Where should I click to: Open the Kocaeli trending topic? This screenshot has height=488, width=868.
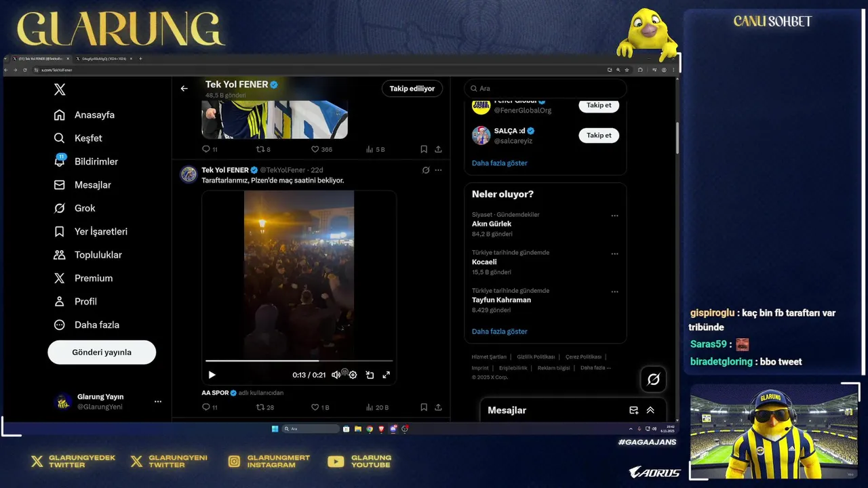point(484,262)
